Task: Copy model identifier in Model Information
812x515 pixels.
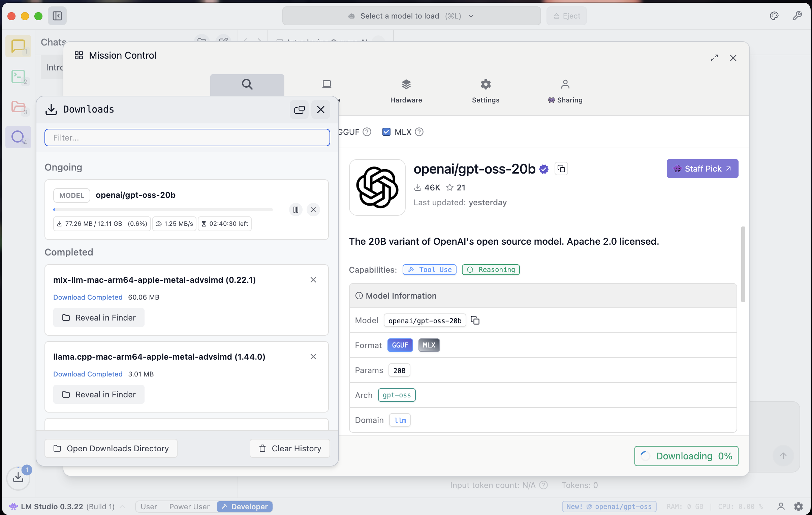Action: (x=475, y=321)
